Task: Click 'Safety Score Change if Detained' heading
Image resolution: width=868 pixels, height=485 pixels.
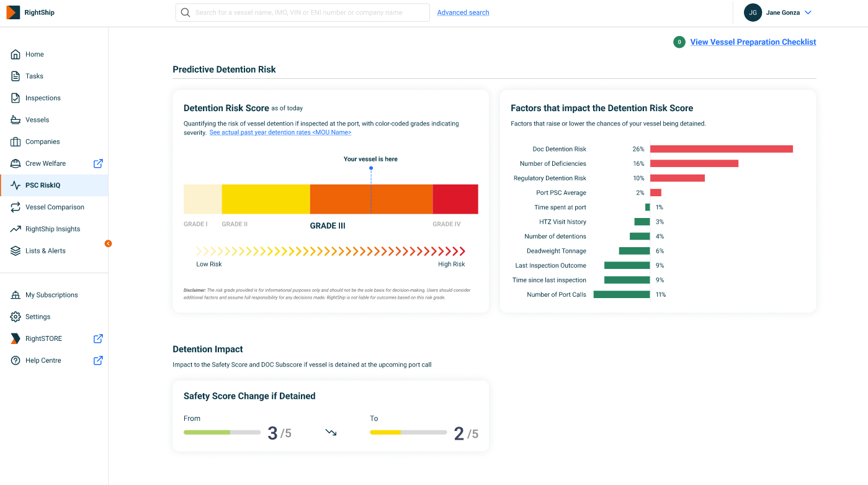Action: pyautogui.click(x=249, y=396)
